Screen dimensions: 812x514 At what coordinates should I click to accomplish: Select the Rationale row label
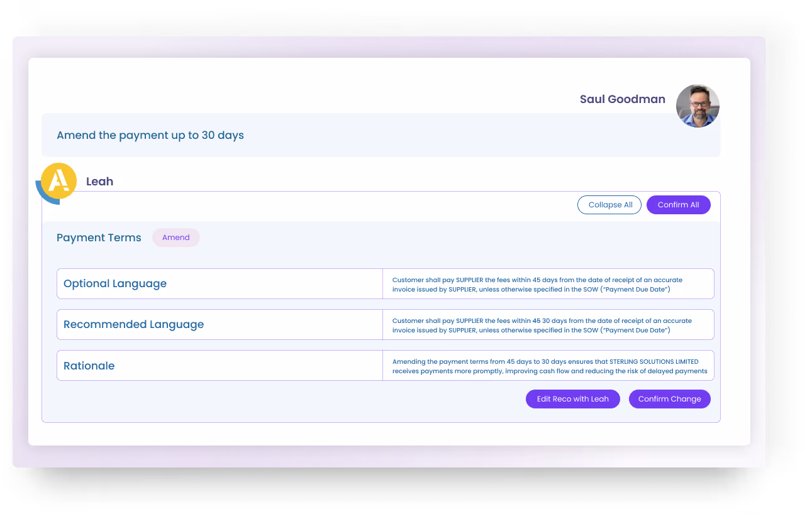click(89, 366)
